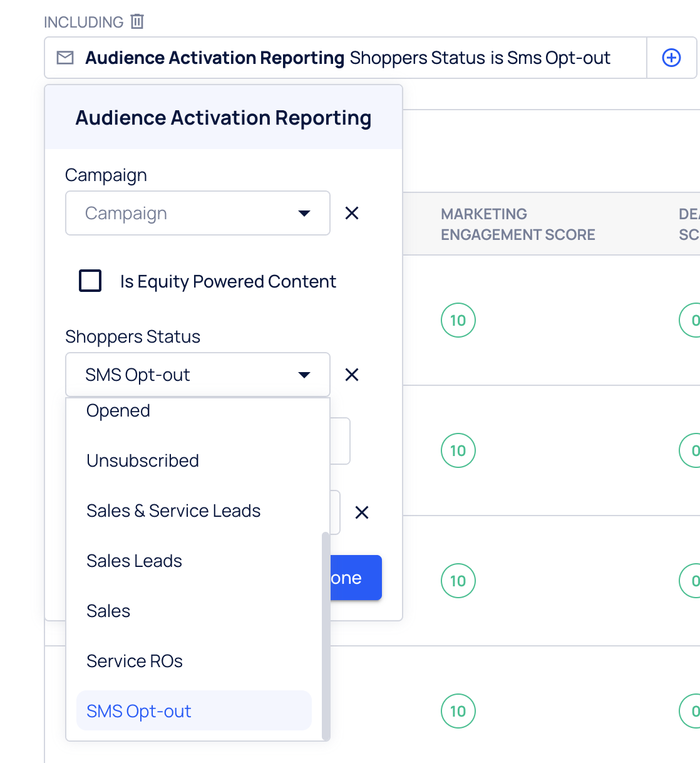
Task: Click the X icon beside Sales & Service Leads
Action: coord(362,512)
